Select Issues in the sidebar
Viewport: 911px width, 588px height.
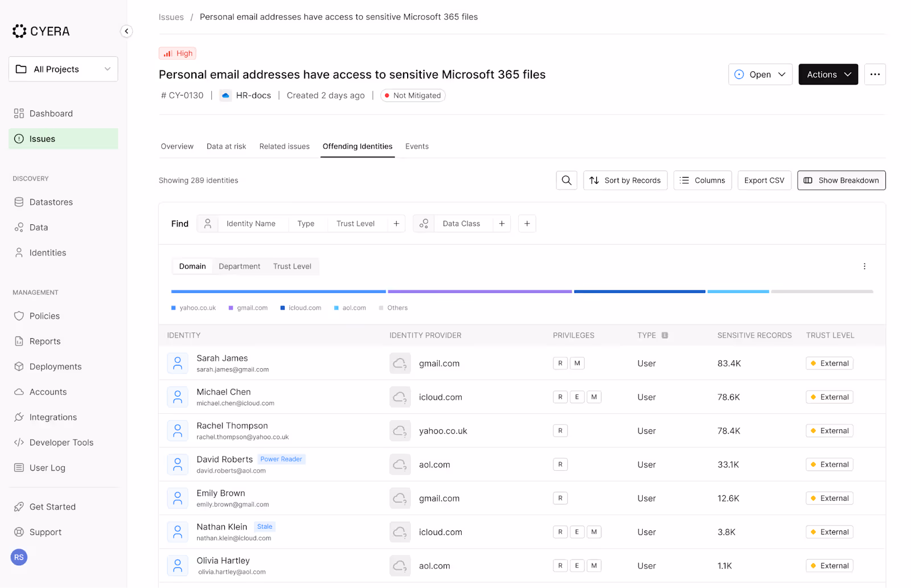click(63, 139)
